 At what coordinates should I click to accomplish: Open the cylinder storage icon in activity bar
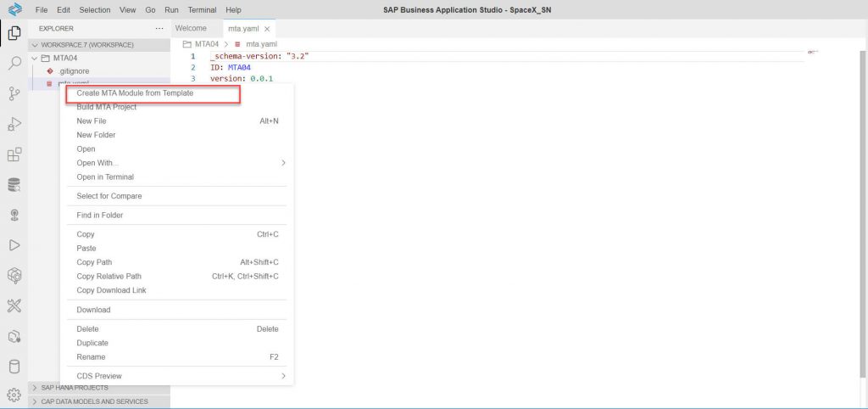click(x=14, y=367)
